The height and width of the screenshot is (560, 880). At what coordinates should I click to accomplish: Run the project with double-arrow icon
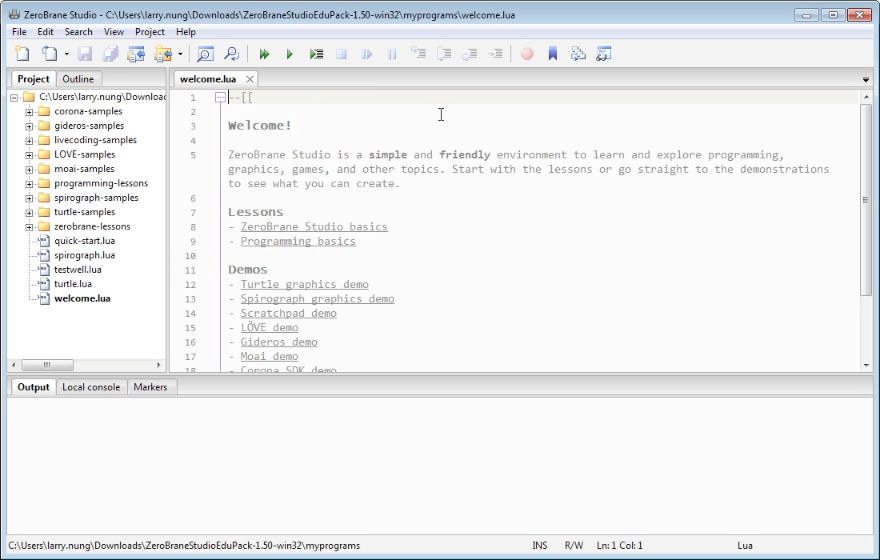264,54
